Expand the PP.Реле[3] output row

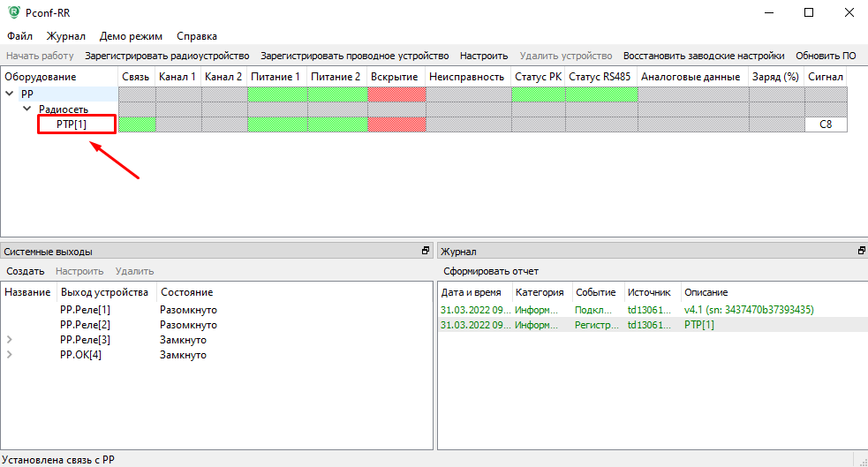click(x=10, y=339)
